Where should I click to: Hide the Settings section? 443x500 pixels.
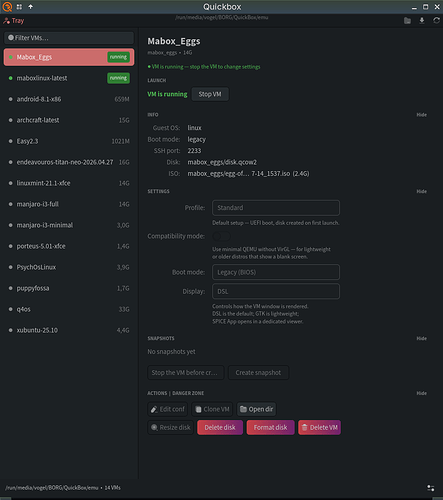(x=421, y=191)
